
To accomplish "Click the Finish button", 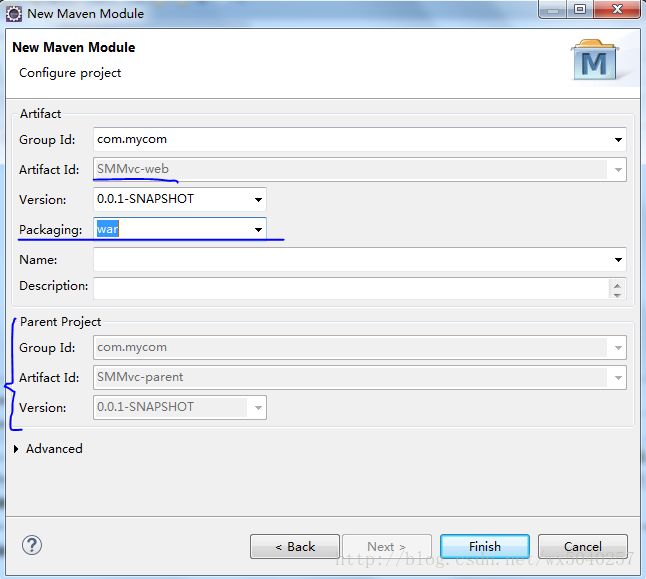I will click(484, 546).
